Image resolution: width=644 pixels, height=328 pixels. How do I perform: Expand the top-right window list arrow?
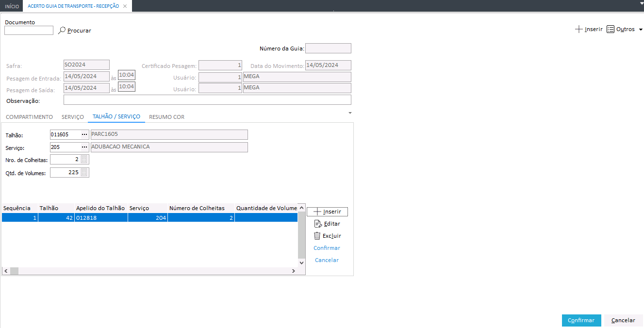(641, 3)
